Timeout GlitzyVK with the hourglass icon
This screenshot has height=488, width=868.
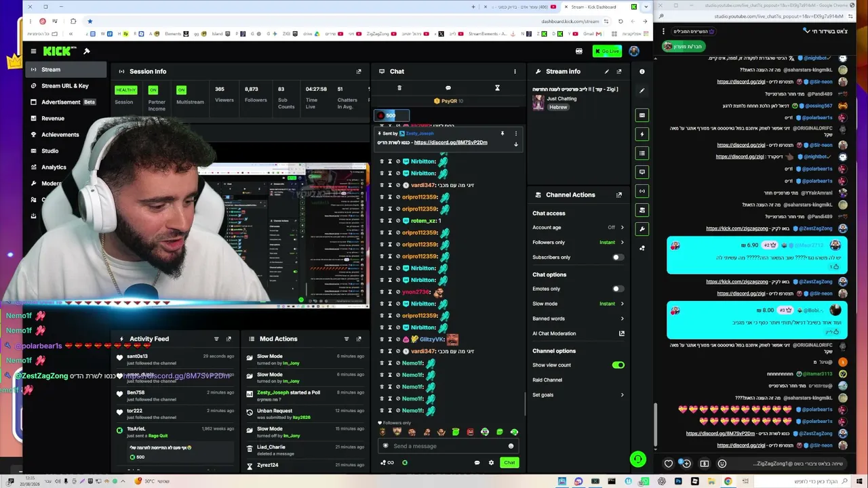pos(390,340)
